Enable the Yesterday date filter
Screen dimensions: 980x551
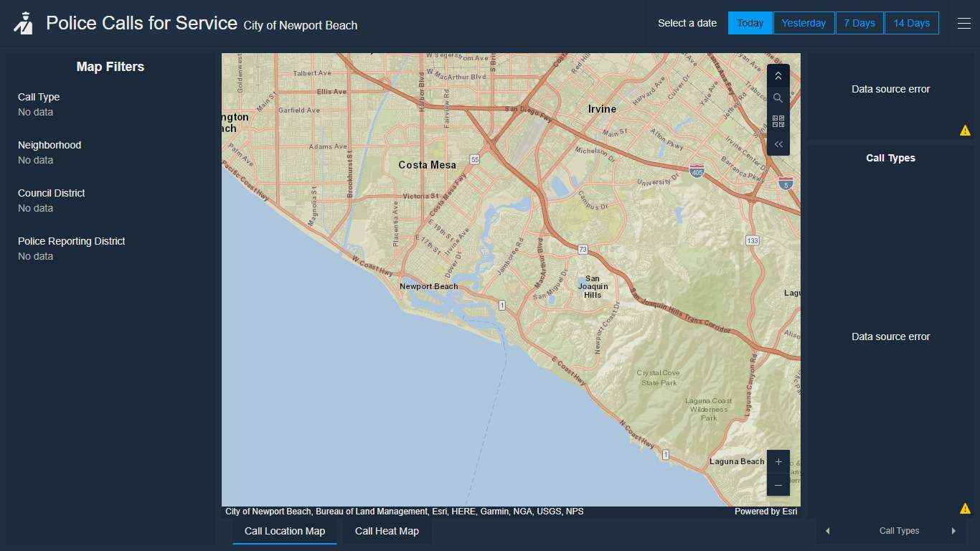click(804, 22)
